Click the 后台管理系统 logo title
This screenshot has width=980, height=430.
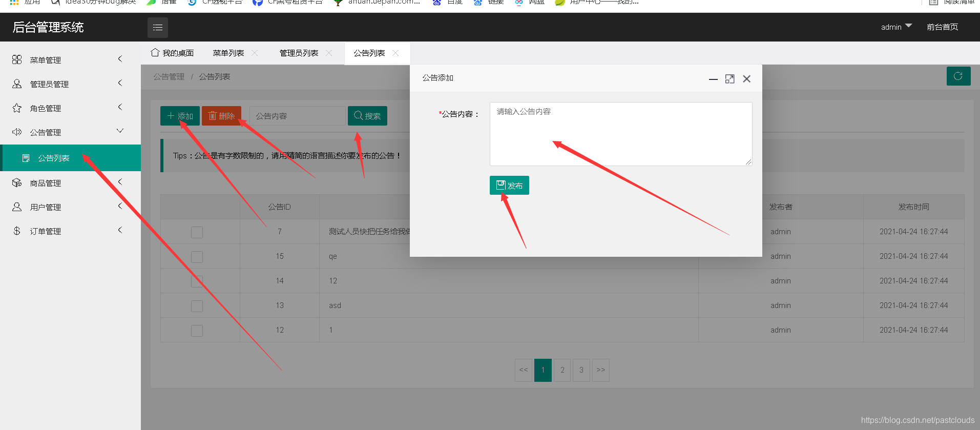pyautogui.click(x=48, y=27)
